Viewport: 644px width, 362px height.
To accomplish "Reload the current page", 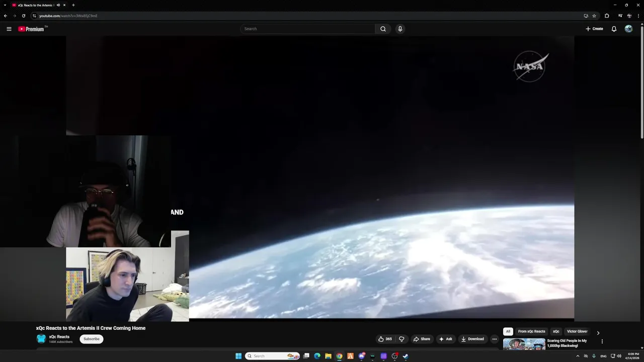I will pyautogui.click(x=24, y=16).
